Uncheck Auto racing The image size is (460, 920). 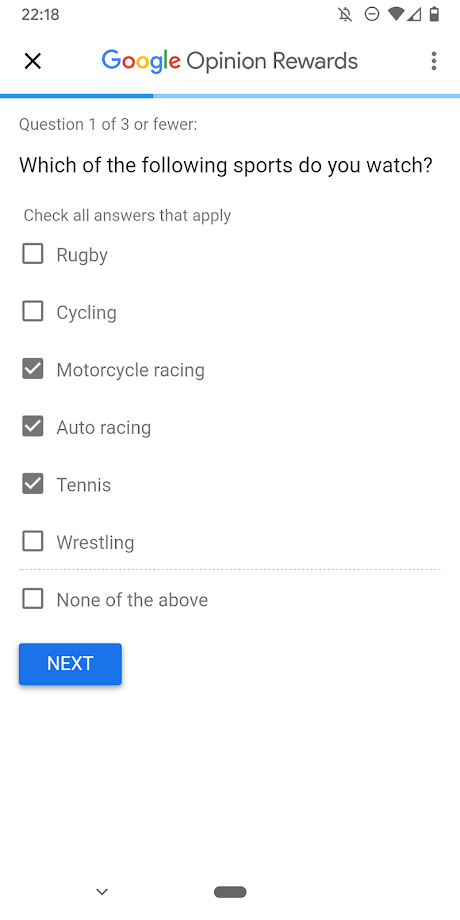[33, 427]
